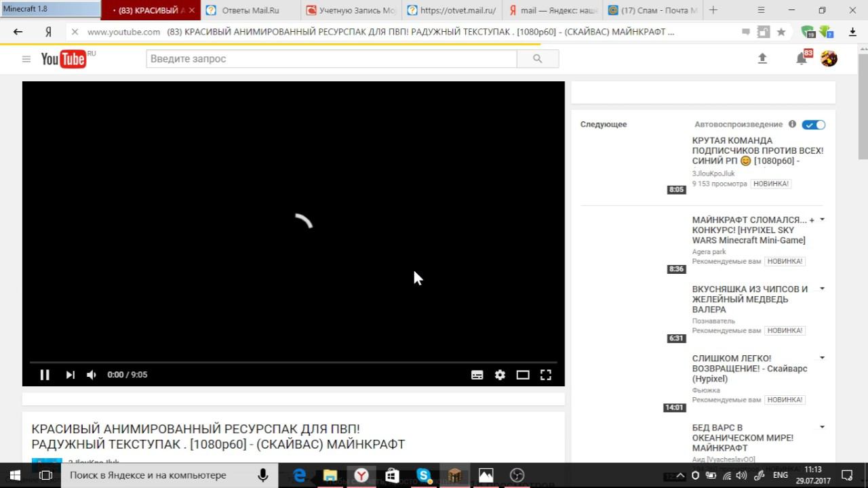868x488 pixels.
Task: Switch to the Спам - Почта tab
Action: pos(652,10)
